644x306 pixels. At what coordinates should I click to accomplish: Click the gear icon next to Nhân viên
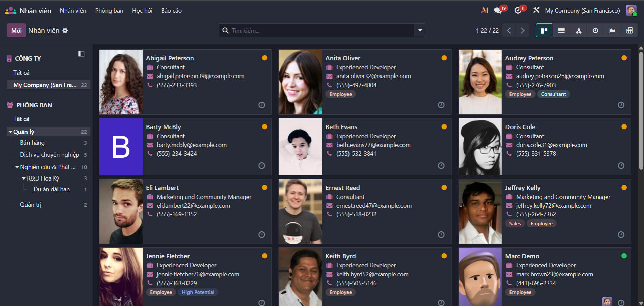[x=65, y=31]
